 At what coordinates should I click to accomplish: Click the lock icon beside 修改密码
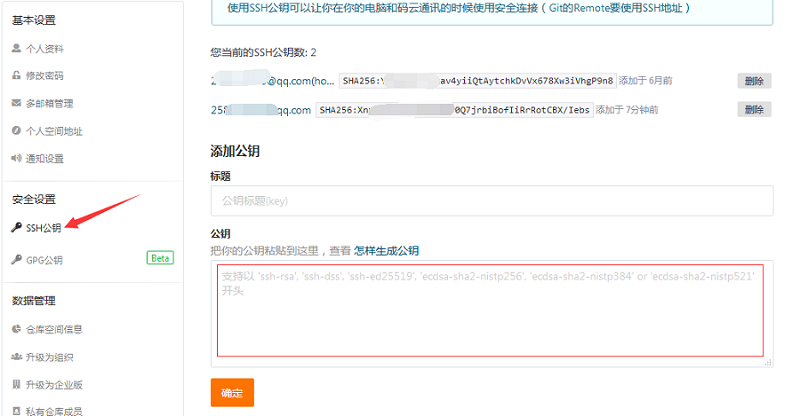click(x=16, y=75)
